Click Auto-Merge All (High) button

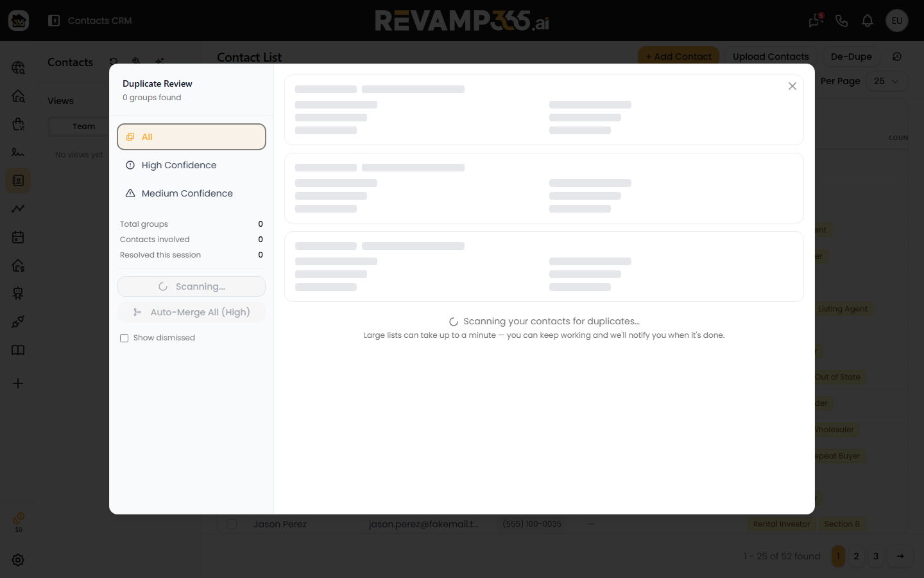tap(191, 312)
